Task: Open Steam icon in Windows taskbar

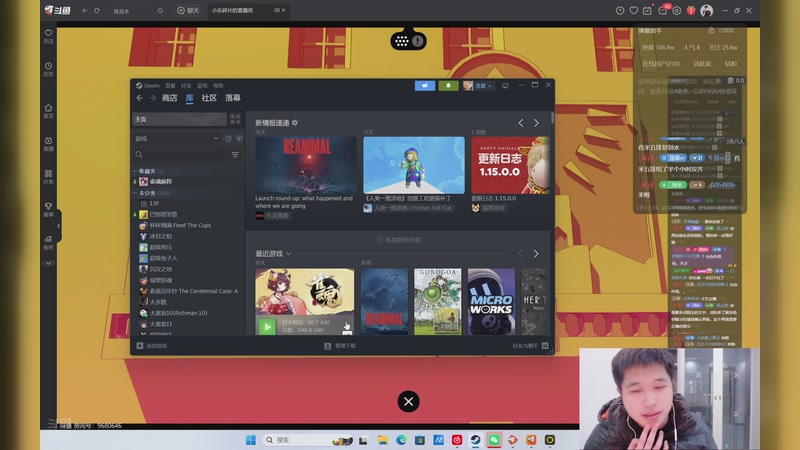Action: pos(475,440)
